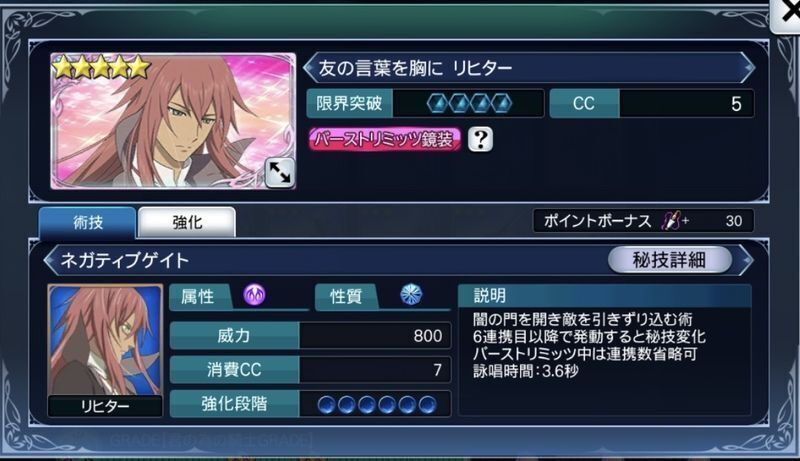Image resolution: width=800 pixels, height=461 pixels.
Task: Open 秘技詳細 details button
Action: pyautogui.click(x=669, y=260)
